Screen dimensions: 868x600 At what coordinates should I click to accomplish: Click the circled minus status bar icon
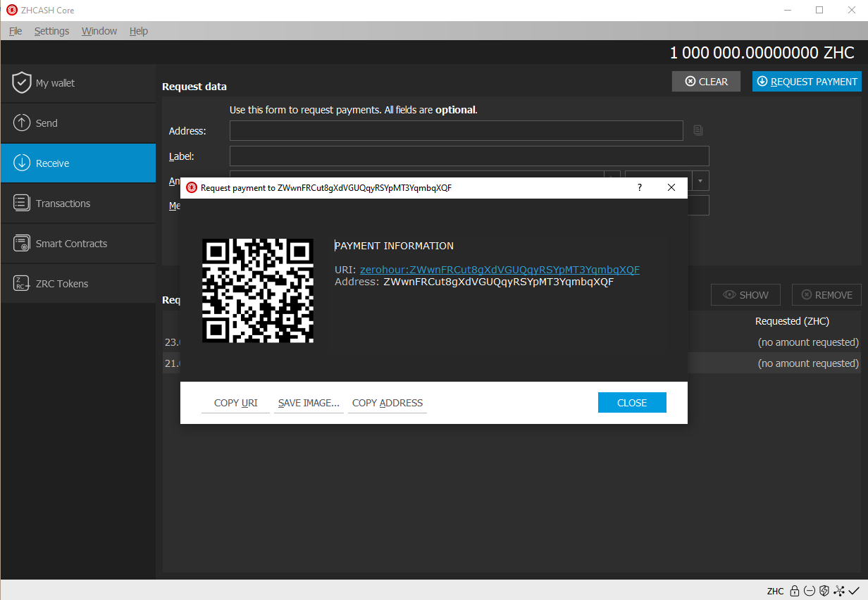point(810,591)
